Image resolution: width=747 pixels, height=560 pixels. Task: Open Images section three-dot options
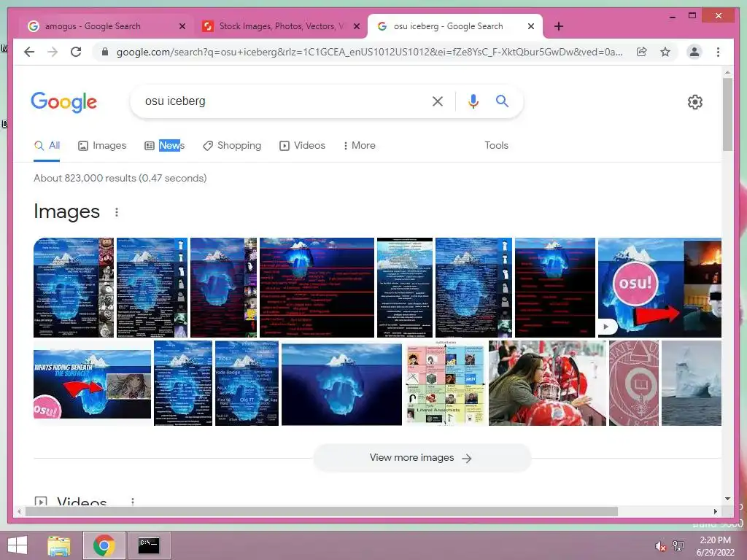[117, 212]
